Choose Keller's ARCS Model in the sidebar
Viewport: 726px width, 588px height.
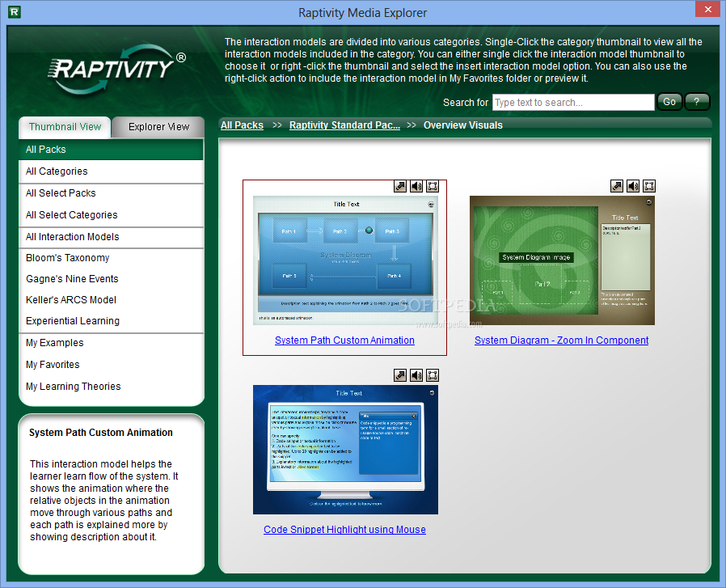pos(111,300)
